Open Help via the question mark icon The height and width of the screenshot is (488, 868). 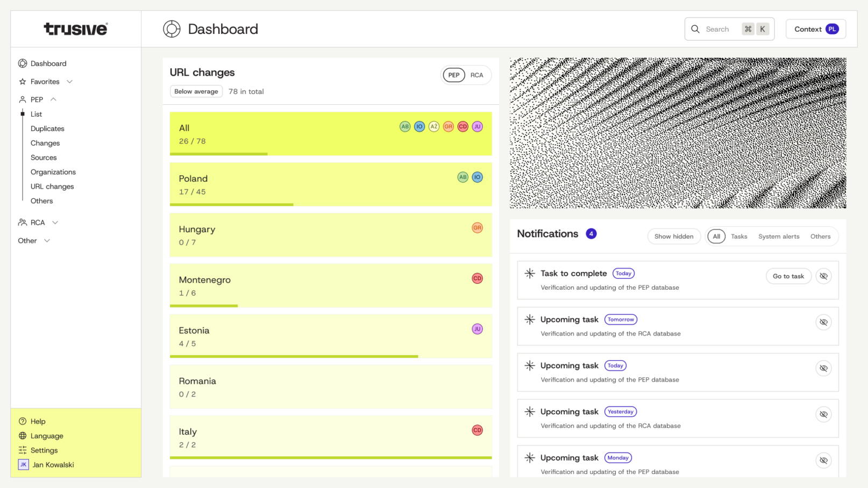(23, 421)
